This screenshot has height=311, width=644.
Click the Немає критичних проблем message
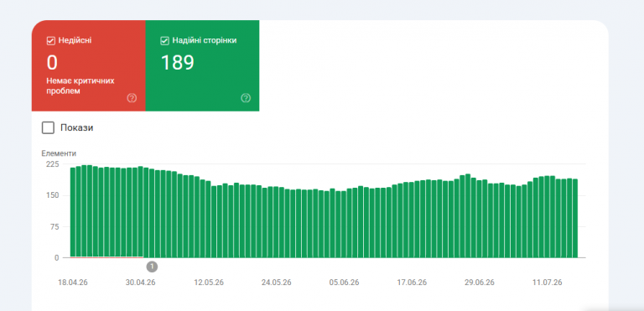80,86
